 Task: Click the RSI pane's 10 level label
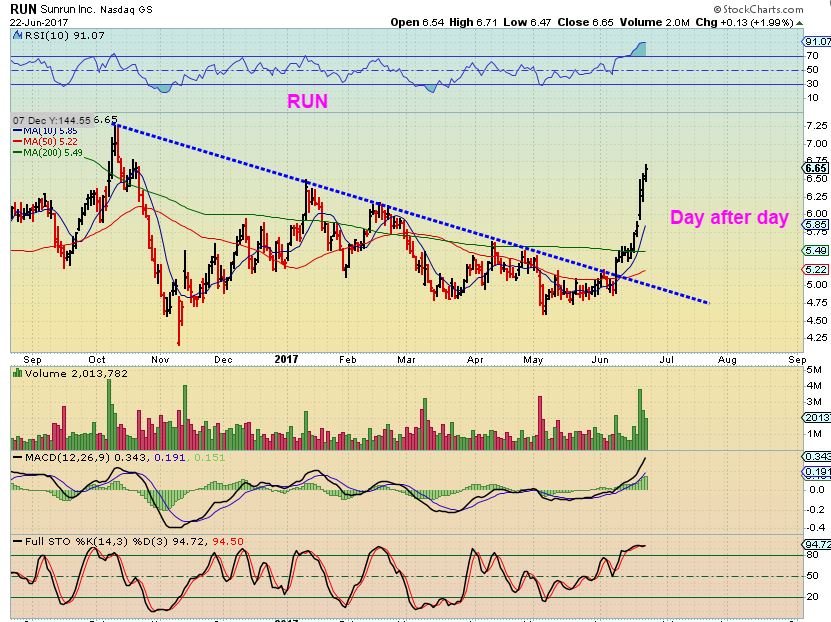coord(812,98)
